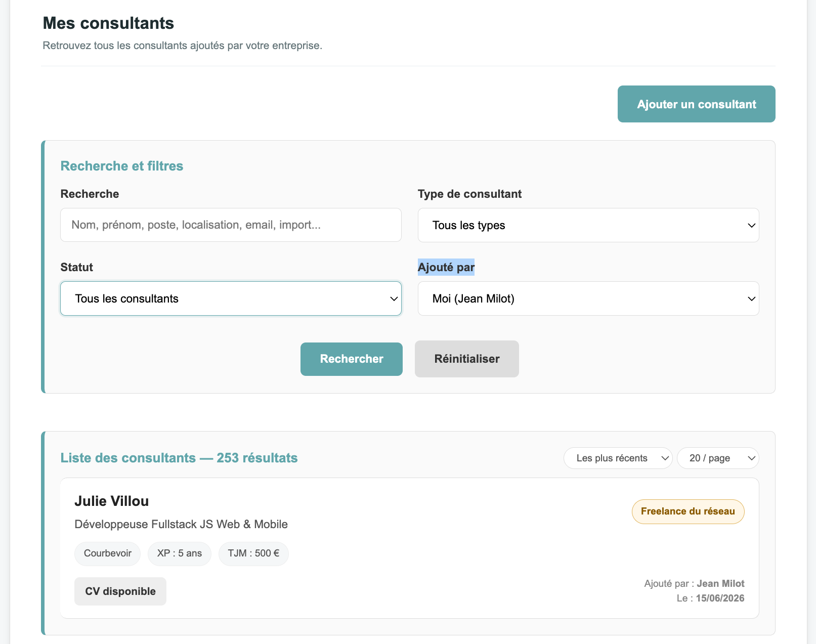Image resolution: width=816 pixels, height=644 pixels.
Task: Click the TJM : 500 € tag
Action: (253, 553)
